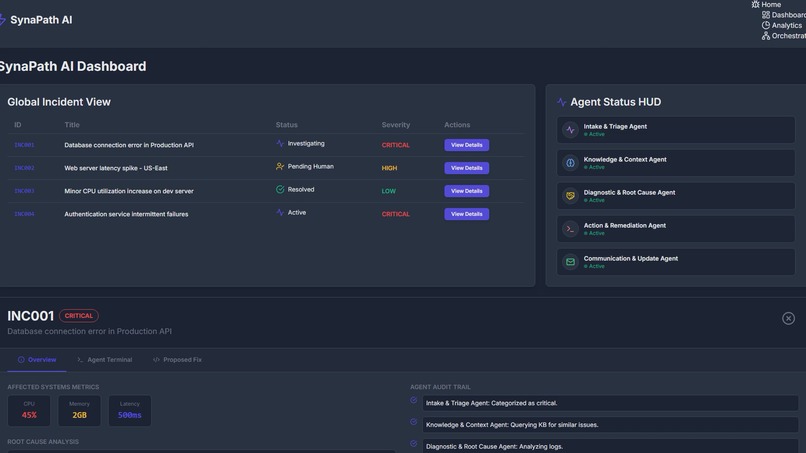Screen dimensions: 806x453
Task: Select the Knowledge & Context Agent card
Action: [675, 163]
